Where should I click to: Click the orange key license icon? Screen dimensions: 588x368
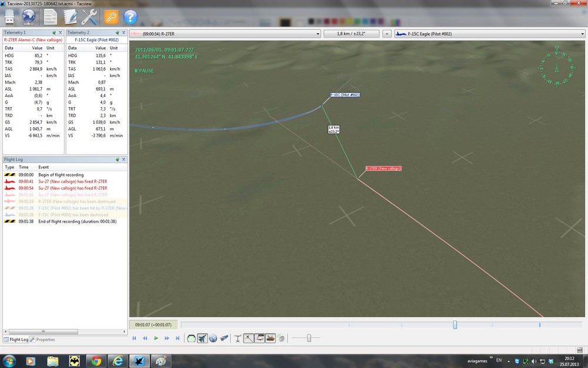pyautogui.click(x=111, y=17)
